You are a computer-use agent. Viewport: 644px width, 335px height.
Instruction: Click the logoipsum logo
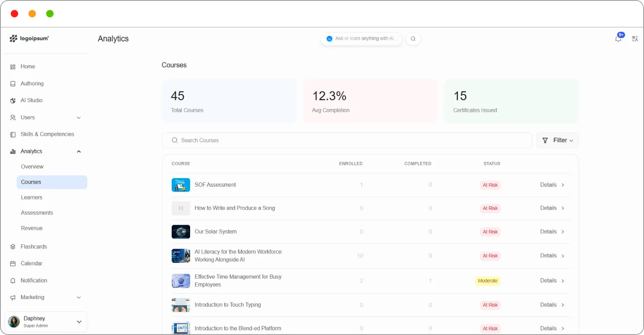click(29, 38)
